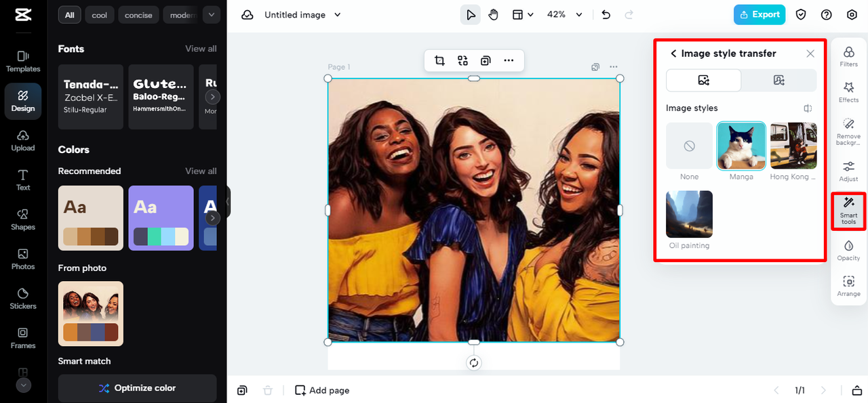Duplicate page icon above Page 1
Screen dimensions: 868x403
click(595, 67)
